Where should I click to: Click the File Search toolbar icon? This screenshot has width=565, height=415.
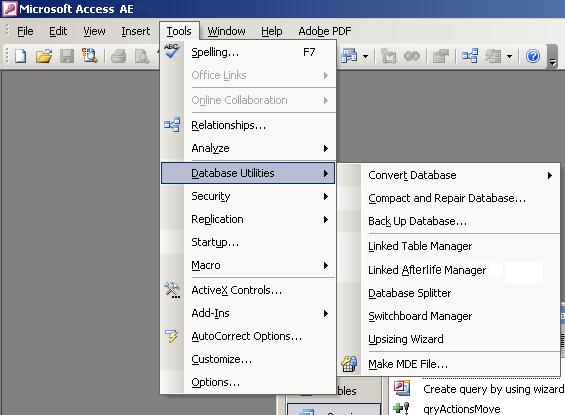(x=89, y=56)
